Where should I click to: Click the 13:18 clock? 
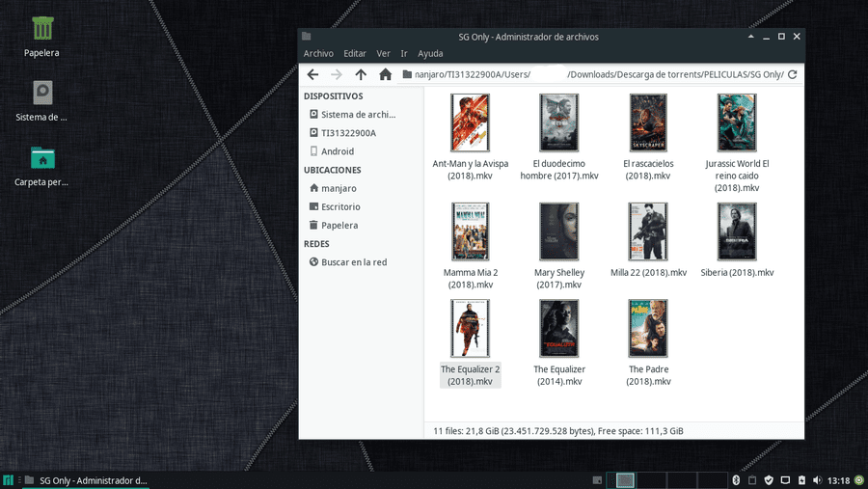point(839,480)
